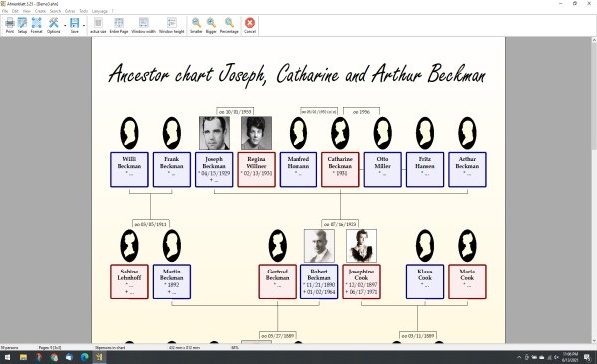The image size is (597, 364).
Task: Click the red Cancel button
Action: [x=250, y=25]
